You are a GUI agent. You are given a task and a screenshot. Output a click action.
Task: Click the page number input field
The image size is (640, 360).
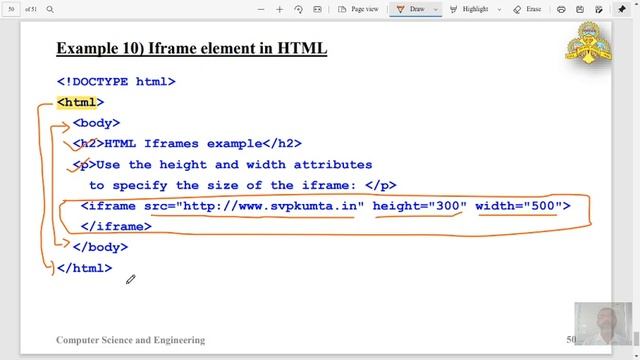click(x=11, y=9)
